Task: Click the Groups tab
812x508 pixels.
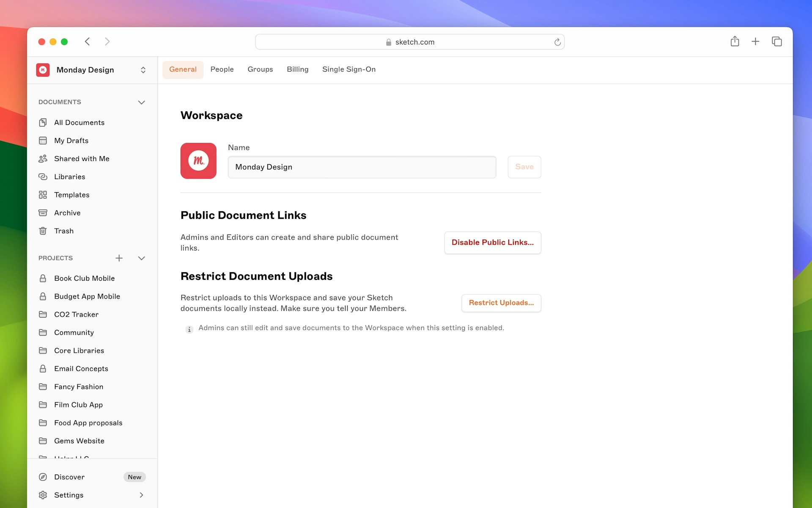Action: [x=260, y=69]
